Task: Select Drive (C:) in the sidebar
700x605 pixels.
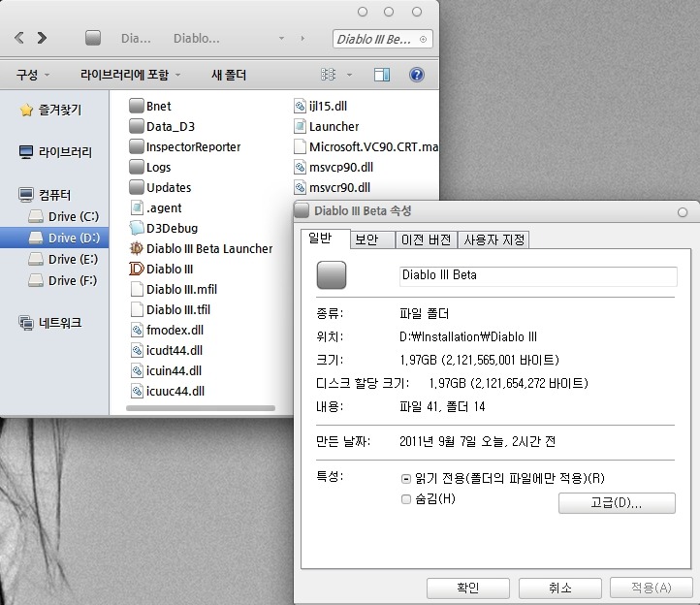Action: click(63, 216)
